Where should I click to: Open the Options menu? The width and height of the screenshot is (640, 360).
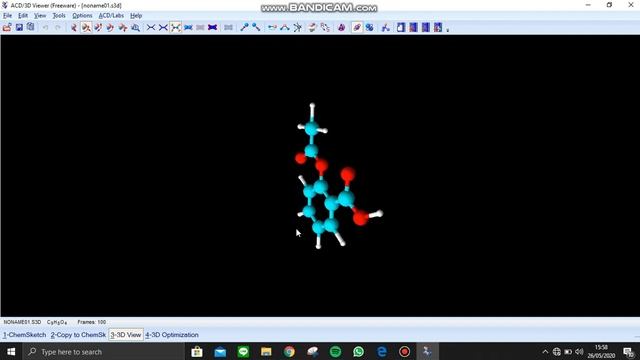pos(82,16)
